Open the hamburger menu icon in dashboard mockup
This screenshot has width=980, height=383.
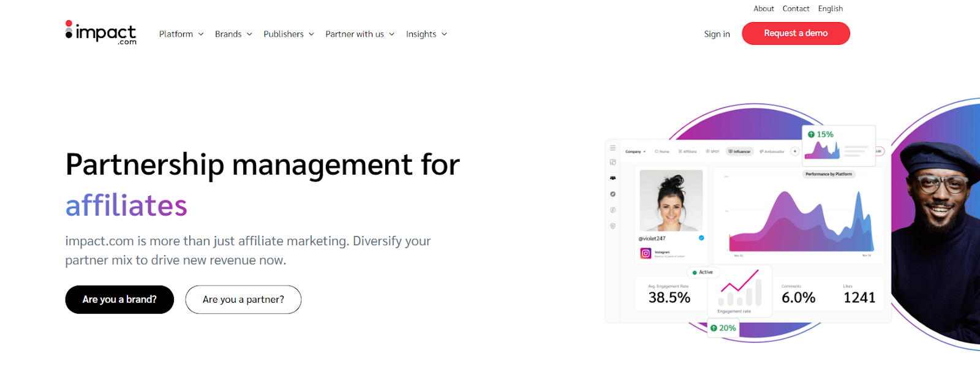coord(612,148)
